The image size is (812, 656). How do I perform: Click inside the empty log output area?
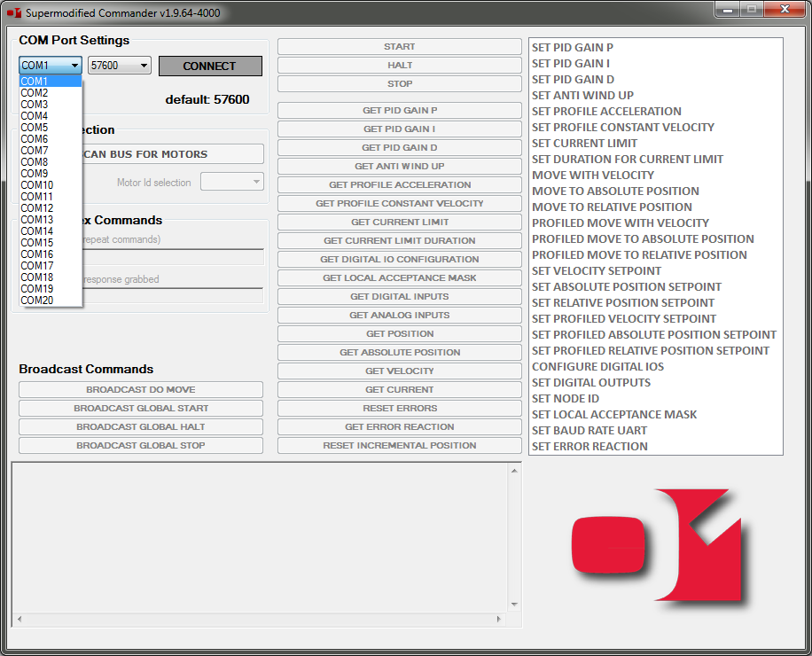click(x=261, y=538)
